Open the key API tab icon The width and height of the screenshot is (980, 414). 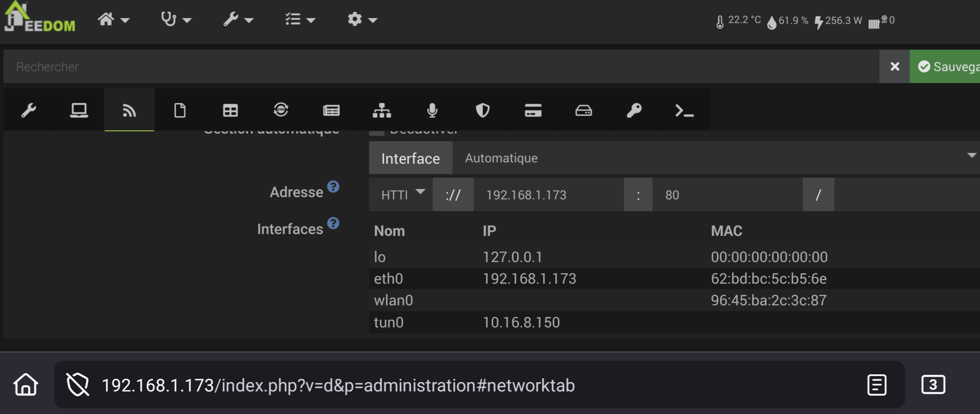coord(634,110)
